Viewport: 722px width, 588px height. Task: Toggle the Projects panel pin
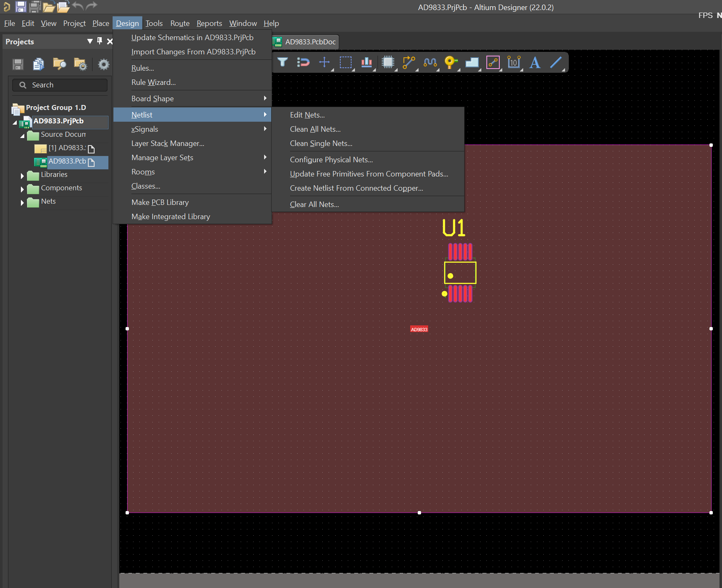coord(100,41)
